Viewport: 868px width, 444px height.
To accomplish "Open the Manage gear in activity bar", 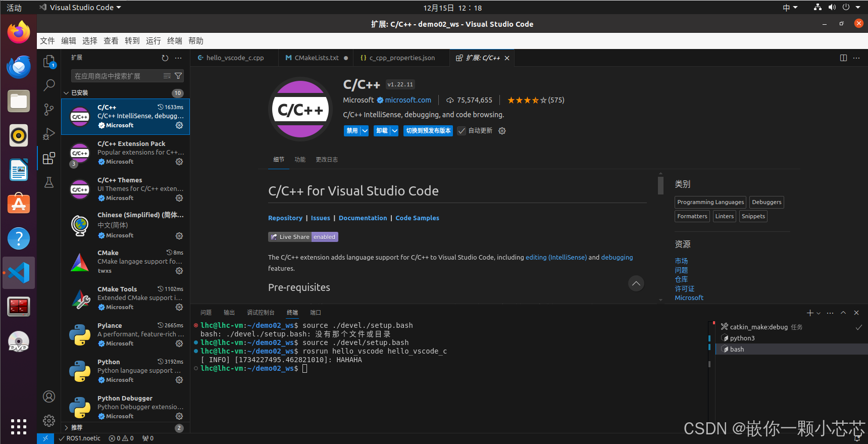I will (x=49, y=420).
